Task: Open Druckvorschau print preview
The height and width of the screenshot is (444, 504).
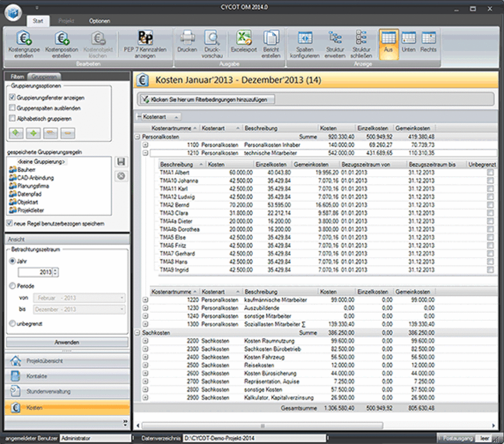Action: click(212, 44)
